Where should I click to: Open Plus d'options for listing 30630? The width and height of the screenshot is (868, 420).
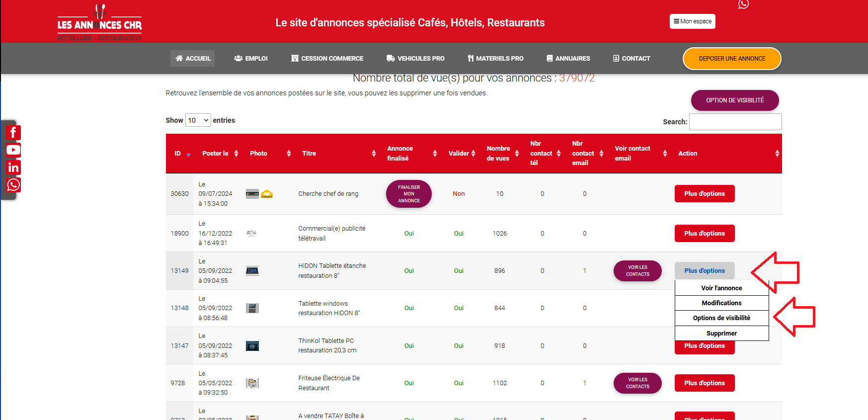click(x=705, y=194)
